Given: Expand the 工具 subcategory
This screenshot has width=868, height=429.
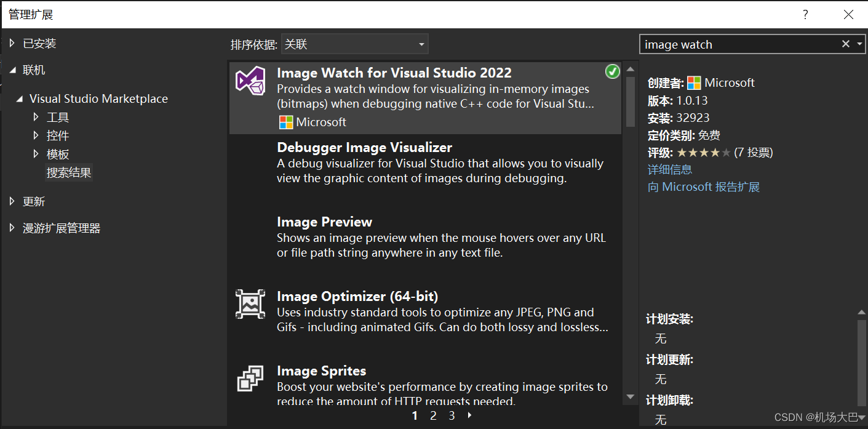Looking at the screenshot, I should click(x=36, y=117).
